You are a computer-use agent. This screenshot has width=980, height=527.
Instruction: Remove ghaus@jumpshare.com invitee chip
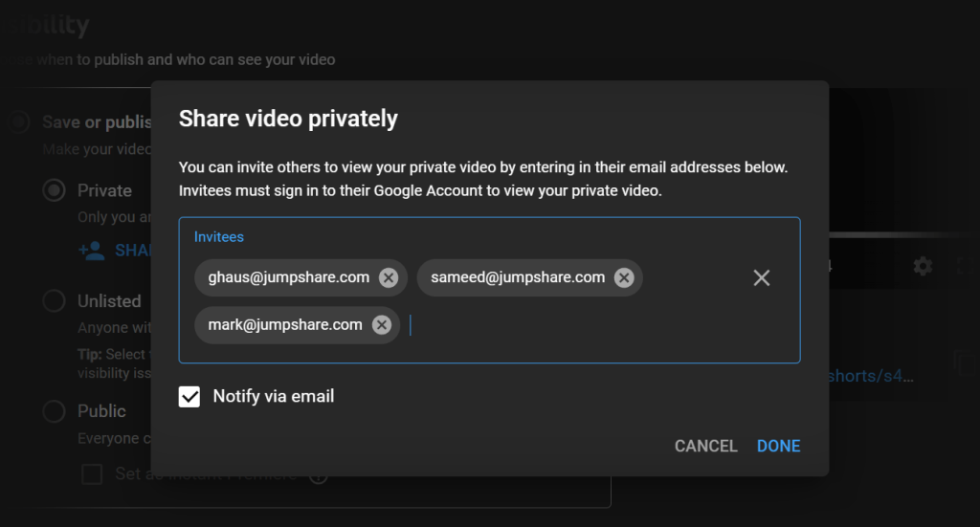click(x=389, y=277)
